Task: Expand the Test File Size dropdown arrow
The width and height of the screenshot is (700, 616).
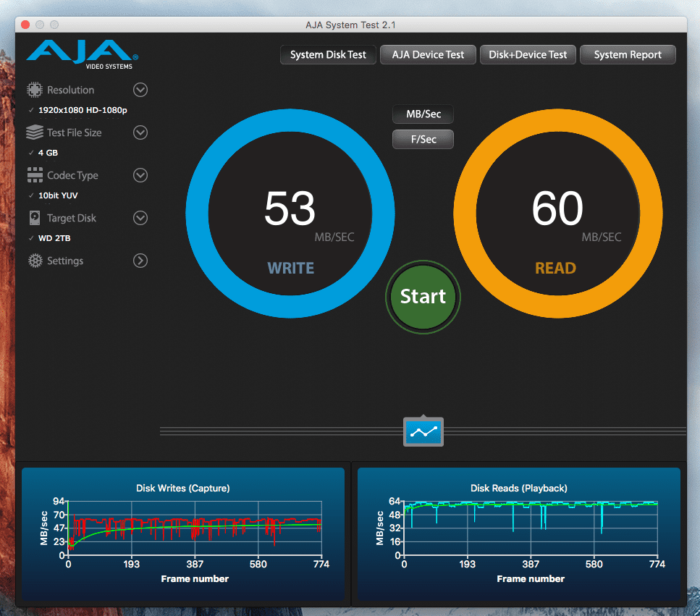Action: pos(140,132)
